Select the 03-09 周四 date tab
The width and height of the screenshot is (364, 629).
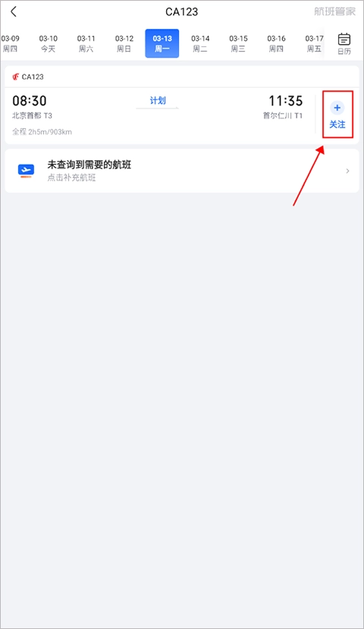click(10, 44)
